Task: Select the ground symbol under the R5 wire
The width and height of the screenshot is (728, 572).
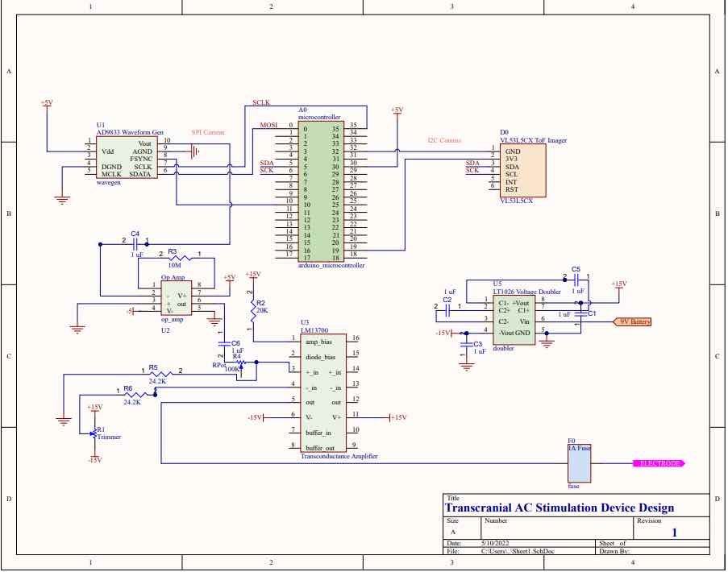Action: click(x=64, y=421)
